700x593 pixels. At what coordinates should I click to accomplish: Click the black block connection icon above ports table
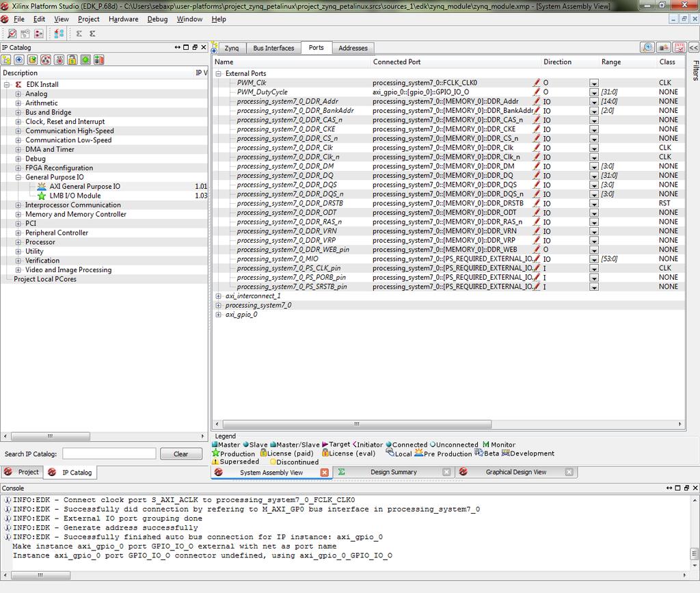664,48
